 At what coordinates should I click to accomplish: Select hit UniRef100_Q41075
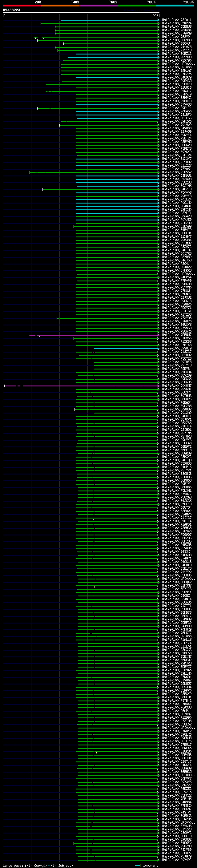click(x=176, y=47)
